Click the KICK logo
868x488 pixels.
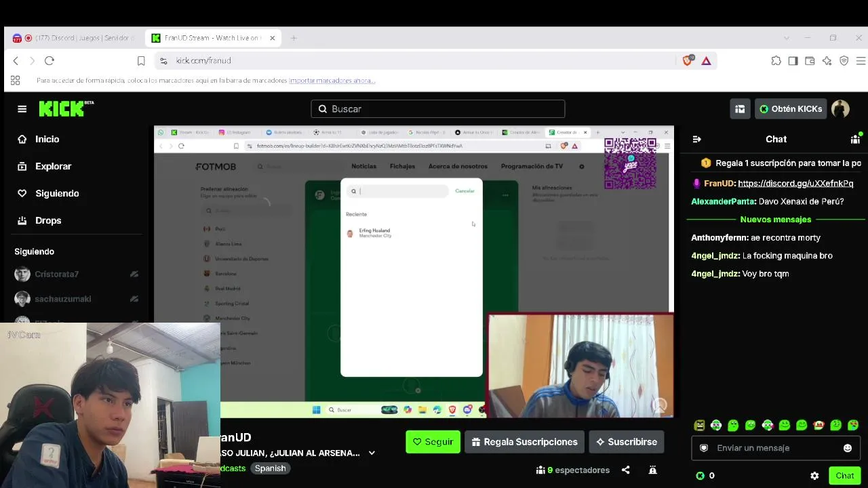tap(66, 108)
